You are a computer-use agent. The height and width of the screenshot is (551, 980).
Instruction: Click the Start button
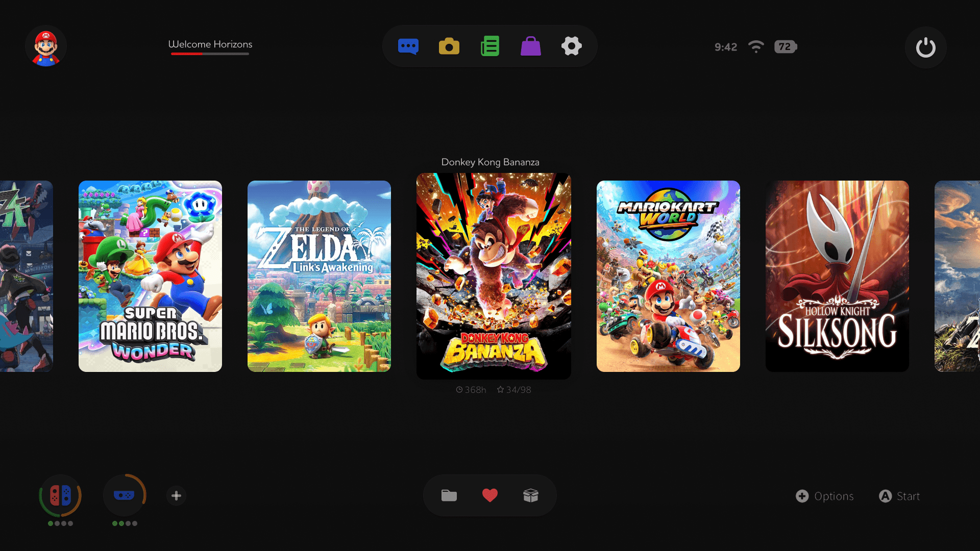point(899,496)
